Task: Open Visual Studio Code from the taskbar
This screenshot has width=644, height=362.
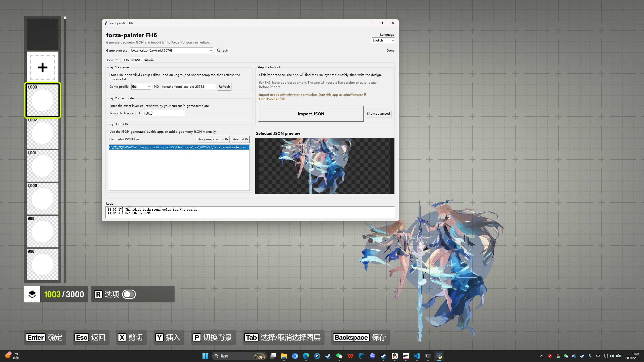Action: [417, 356]
